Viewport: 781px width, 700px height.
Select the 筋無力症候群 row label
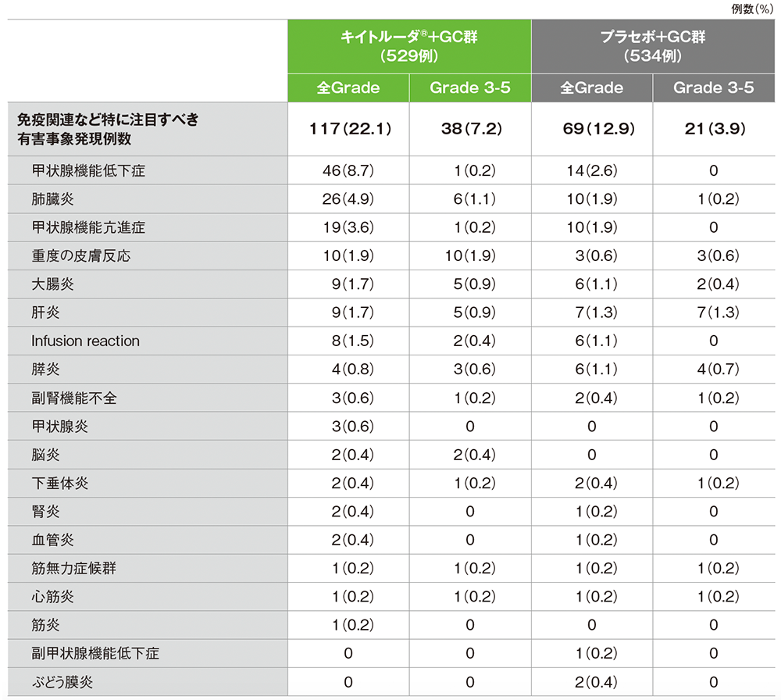click(73, 569)
